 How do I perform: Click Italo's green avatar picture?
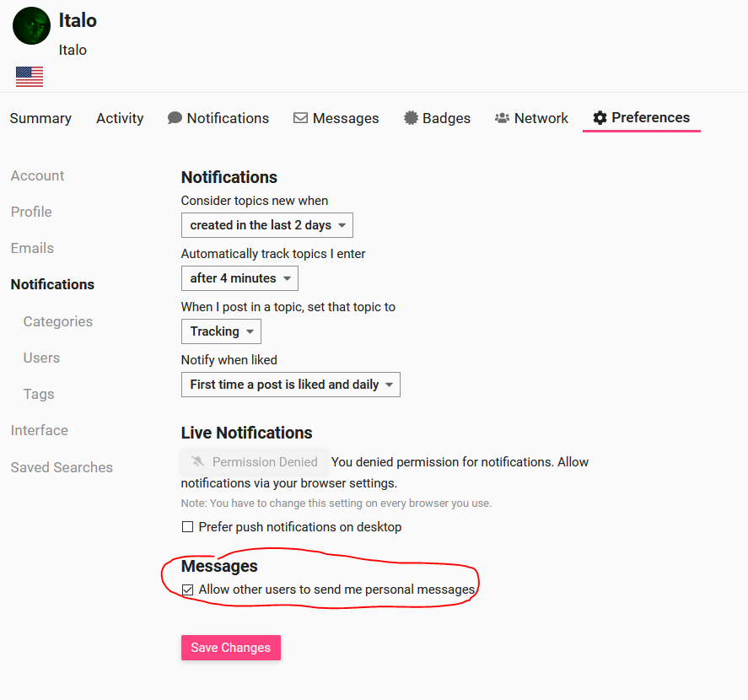pos(31,26)
